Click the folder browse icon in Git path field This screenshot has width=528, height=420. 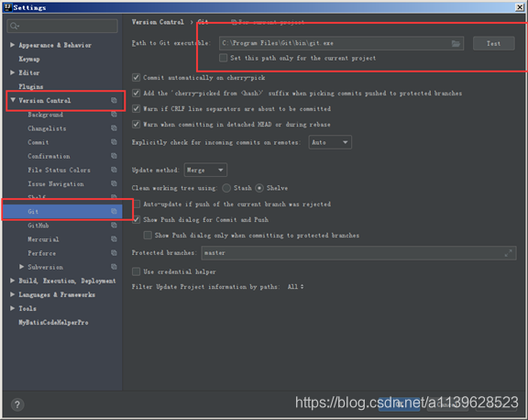456,43
